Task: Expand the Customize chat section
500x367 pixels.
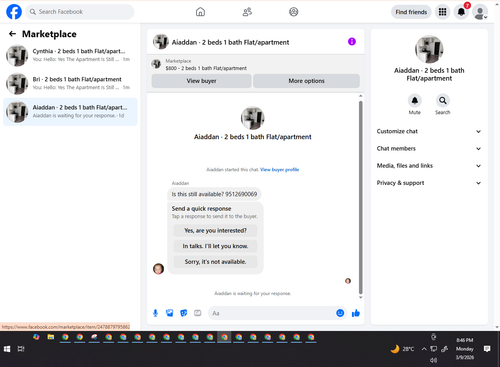Action: [429, 131]
